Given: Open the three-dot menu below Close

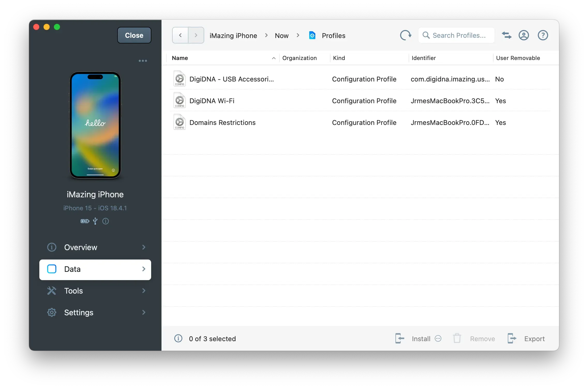Looking at the screenshot, I should (143, 61).
